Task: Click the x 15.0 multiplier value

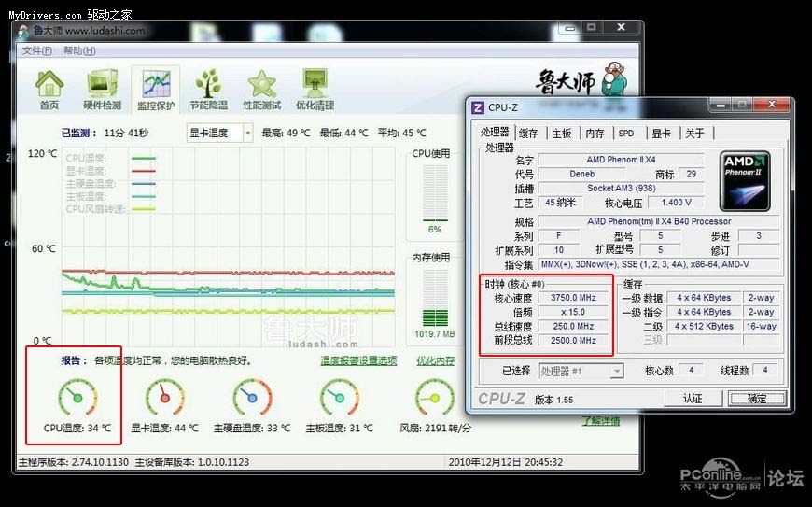Action: point(573,312)
